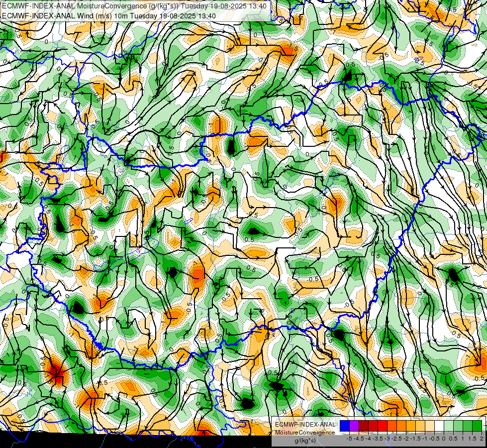Click the Wind (m/s) 10m title line
The height and width of the screenshot is (448, 487).
(109, 16)
